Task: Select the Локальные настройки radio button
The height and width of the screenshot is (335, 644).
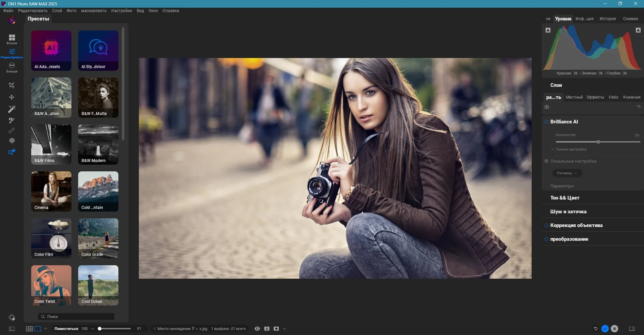Action: coord(546,161)
